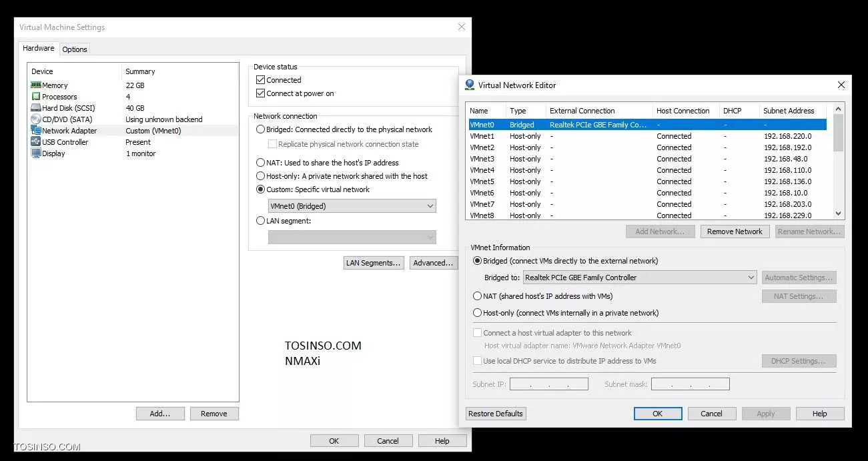Screen dimensions: 868x461
Task: Click the Virtual Network Editor globe icon
Action: 470,85
